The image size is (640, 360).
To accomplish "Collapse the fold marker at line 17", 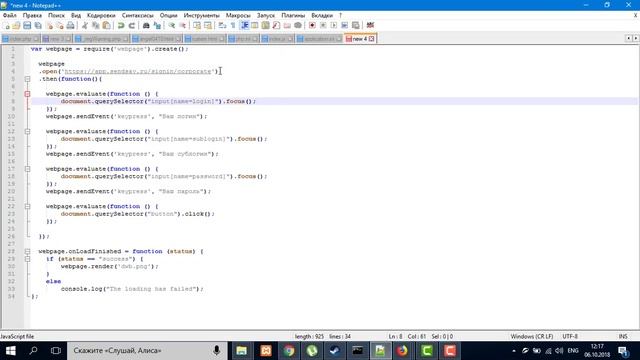I will 27,169.
